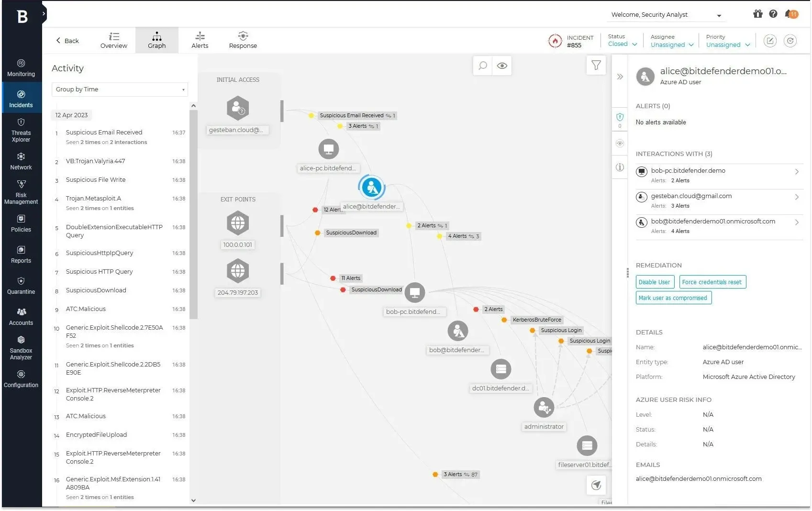This screenshot has width=812, height=511.
Task: Switch to the Response tab
Action: point(243,40)
